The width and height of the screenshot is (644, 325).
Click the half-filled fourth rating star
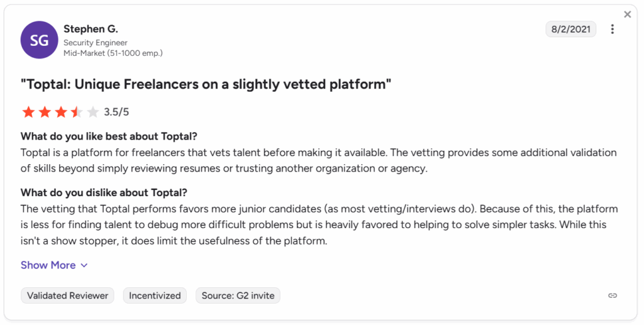(x=77, y=112)
